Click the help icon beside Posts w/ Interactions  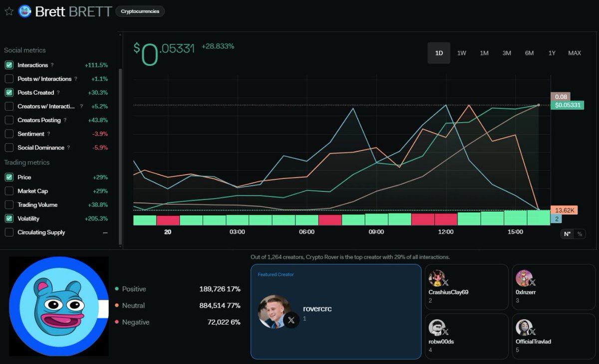click(76, 79)
